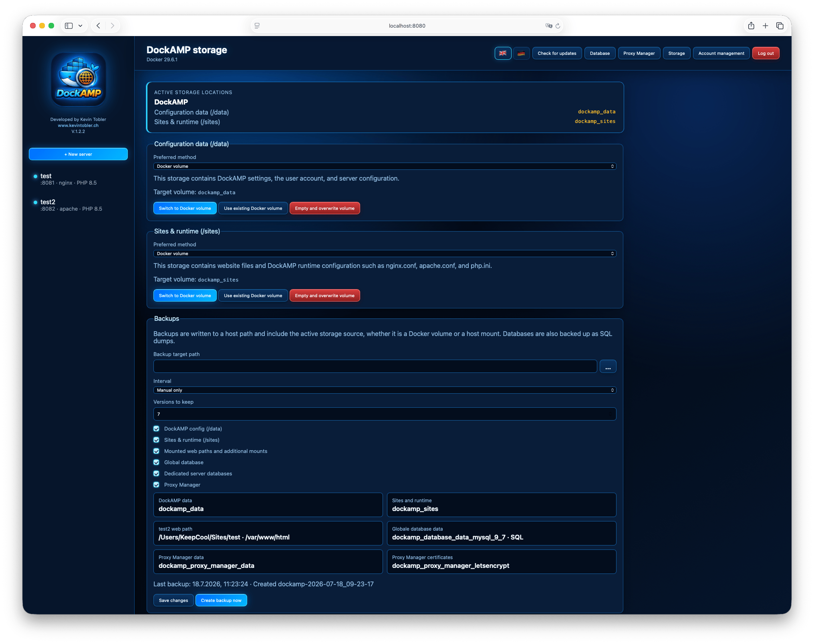Toggle Global database checkbox
This screenshot has height=644, width=814.
pyautogui.click(x=156, y=462)
